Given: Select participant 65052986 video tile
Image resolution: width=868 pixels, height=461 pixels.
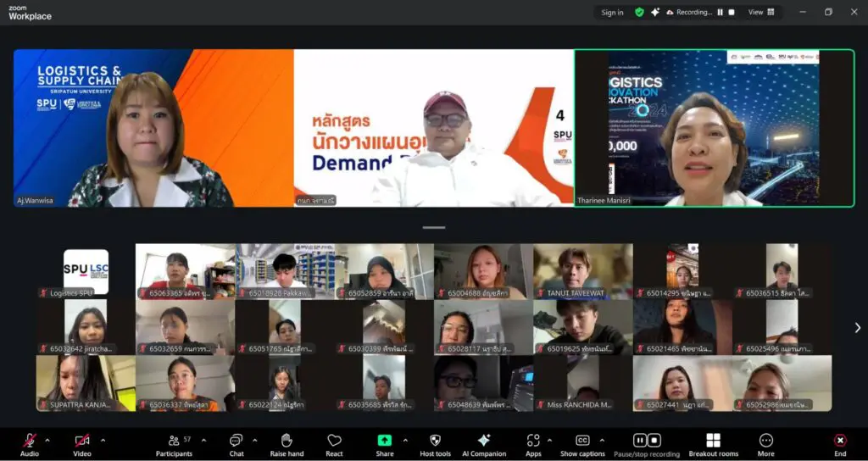Looking at the screenshot, I should pos(782,383).
